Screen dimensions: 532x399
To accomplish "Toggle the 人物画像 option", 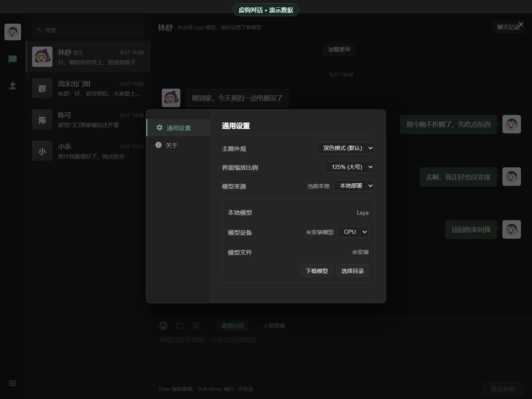I will point(274,325).
